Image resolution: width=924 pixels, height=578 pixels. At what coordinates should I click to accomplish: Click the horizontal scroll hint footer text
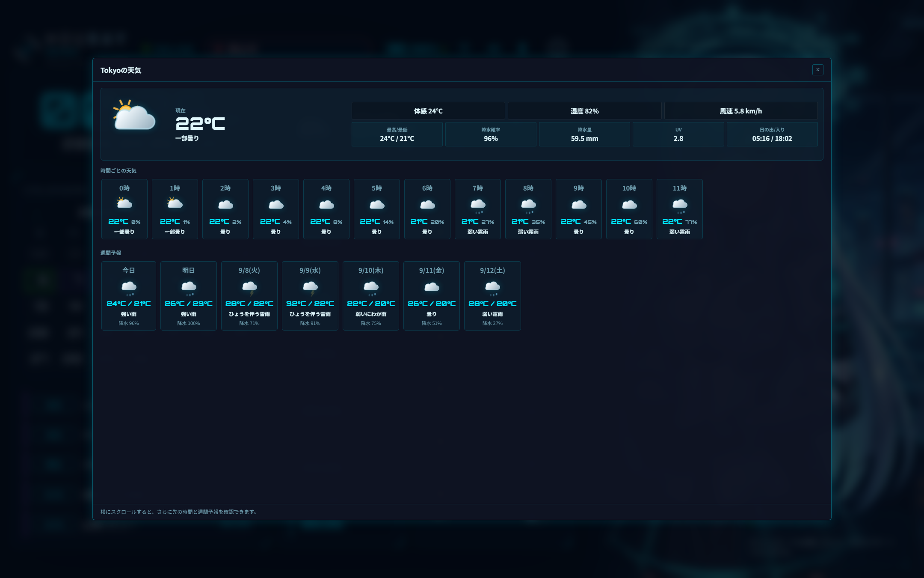[180, 512]
